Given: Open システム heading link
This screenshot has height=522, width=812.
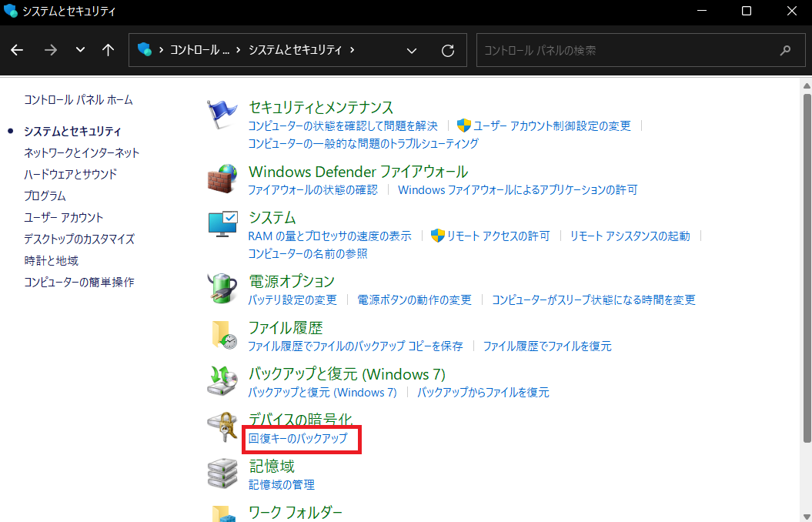Looking at the screenshot, I should (x=272, y=217).
